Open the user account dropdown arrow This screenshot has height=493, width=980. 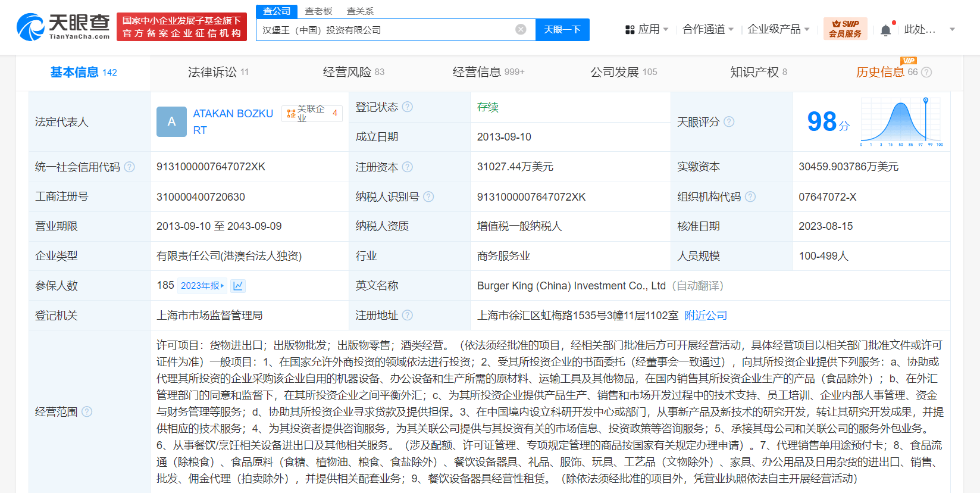tap(952, 29)
